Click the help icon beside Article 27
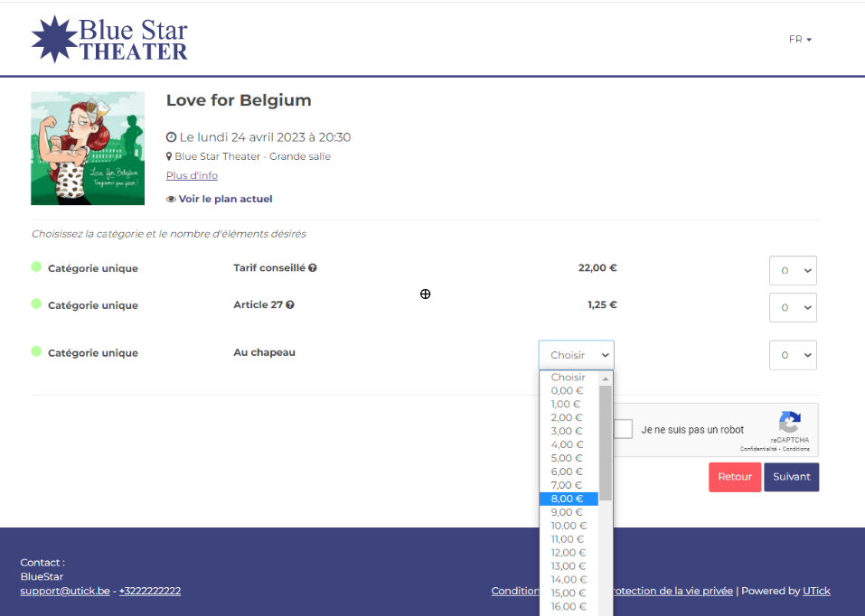Screen dimensions: 865x616 [x=290, y=305]
